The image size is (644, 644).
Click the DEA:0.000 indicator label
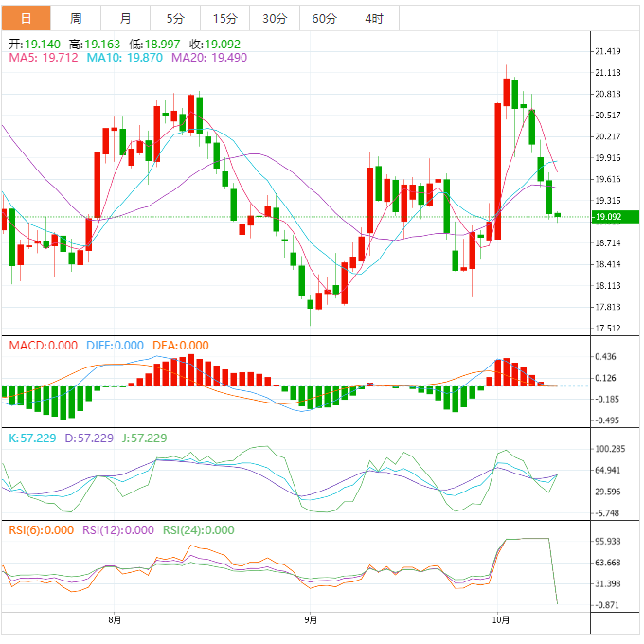181,346
